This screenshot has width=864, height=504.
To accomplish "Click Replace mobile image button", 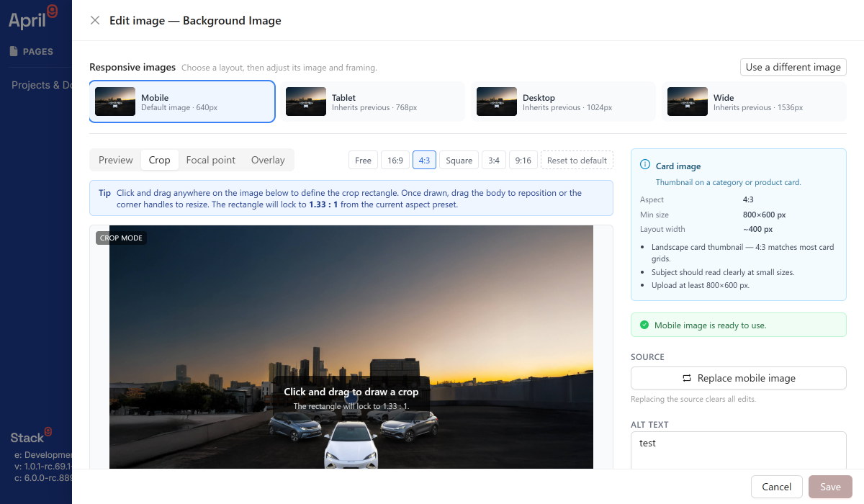I will (739, 378).
